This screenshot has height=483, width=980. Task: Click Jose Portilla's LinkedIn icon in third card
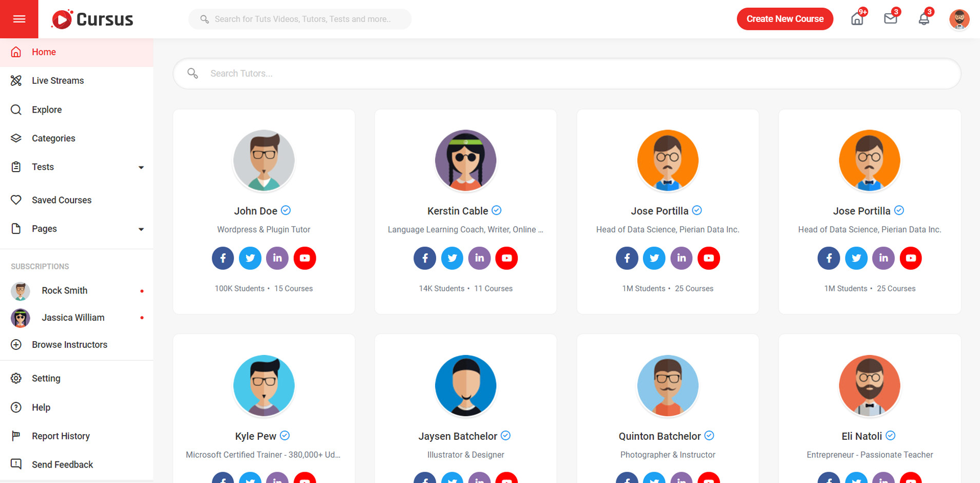pos(681,258)
